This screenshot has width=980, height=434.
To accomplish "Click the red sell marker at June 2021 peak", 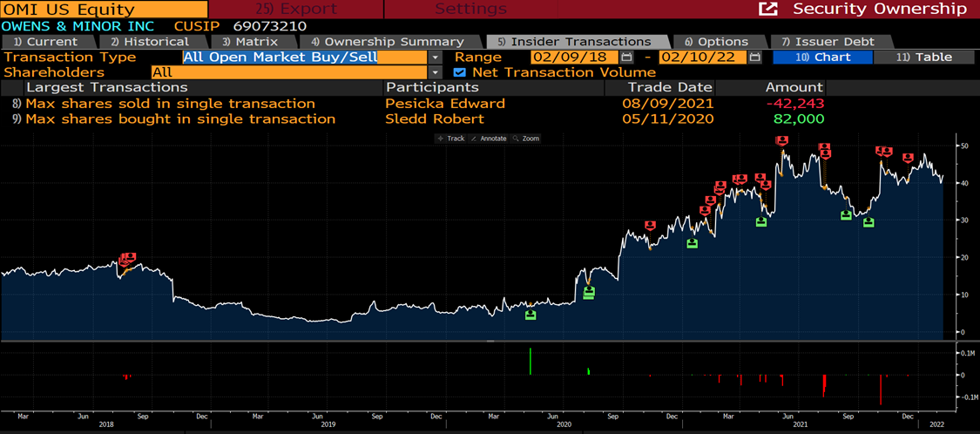I will point(782,141).
